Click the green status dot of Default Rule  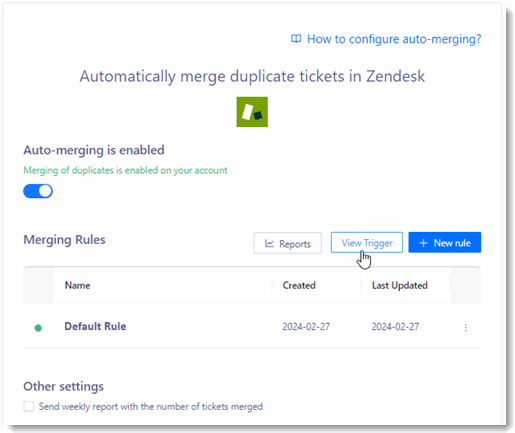[x=38, y=328]
